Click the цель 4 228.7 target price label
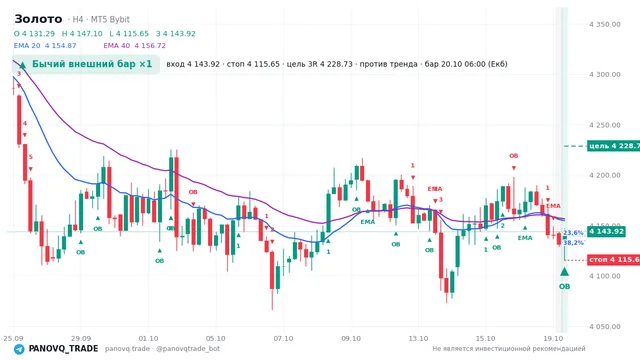Screen dimensions: 640x360 (613, 146)
